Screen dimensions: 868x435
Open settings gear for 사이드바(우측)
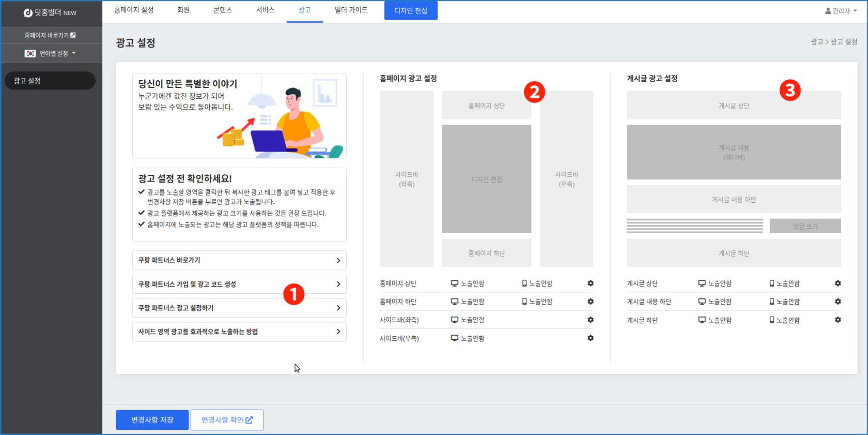(591, 338)
